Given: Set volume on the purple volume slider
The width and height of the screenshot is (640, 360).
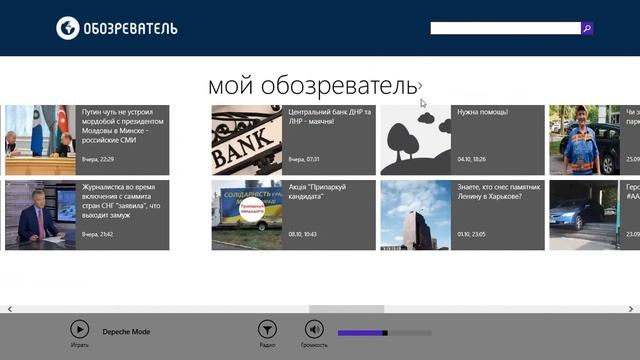Looking at the screenshot, I should pyautogui.click(x=384, y=333).
